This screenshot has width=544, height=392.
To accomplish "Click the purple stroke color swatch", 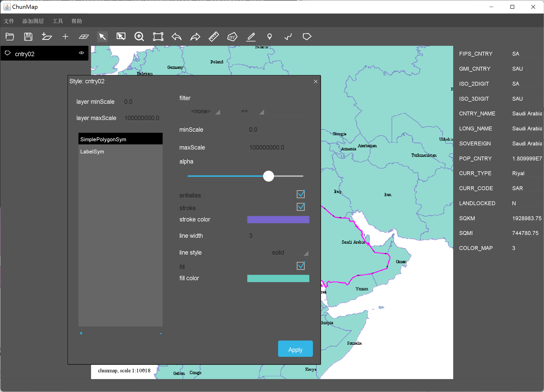I will pos(278,220).
